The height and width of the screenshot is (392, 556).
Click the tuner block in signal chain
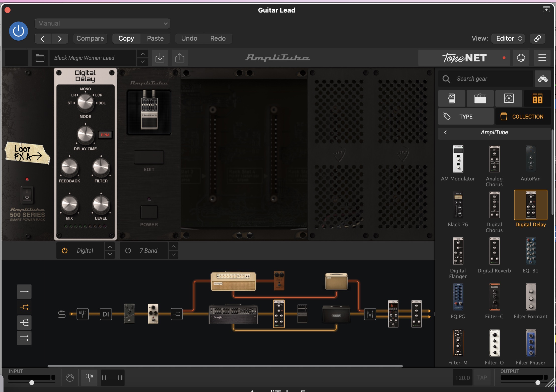(83, 314)
